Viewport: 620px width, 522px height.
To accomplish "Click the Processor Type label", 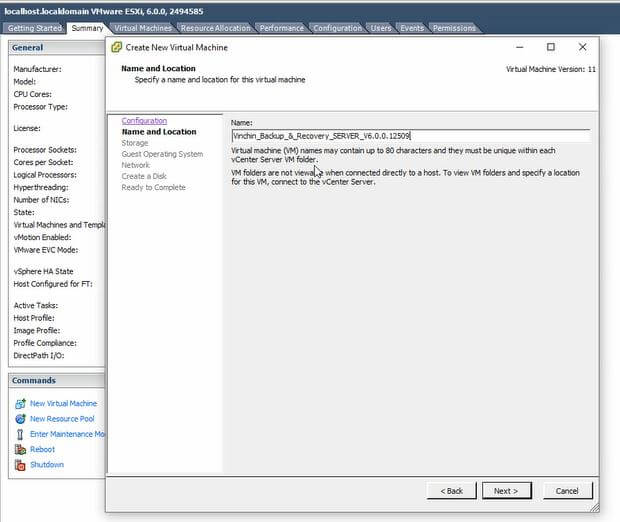I will (x=40, y=107).
